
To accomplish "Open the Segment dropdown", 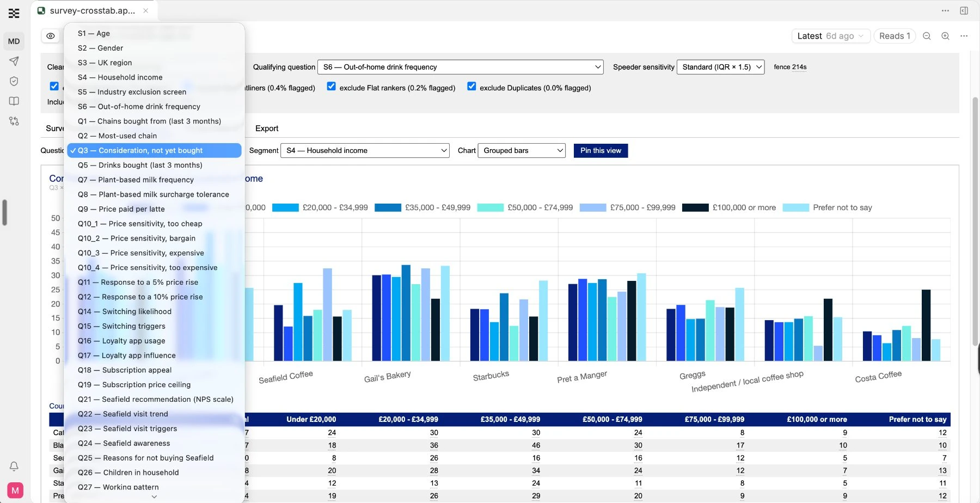I will pos(365,151).
